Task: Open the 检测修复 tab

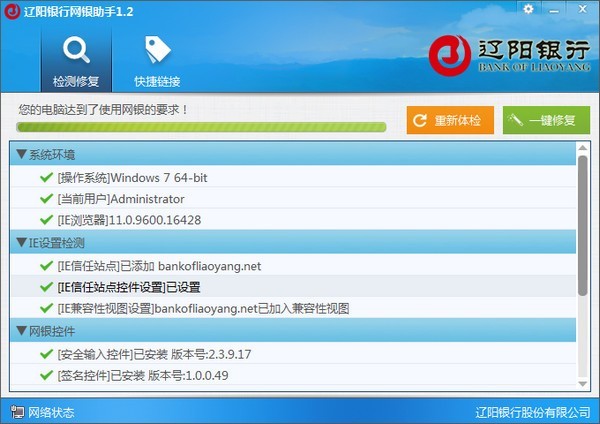Action: (x=76, y=61)
